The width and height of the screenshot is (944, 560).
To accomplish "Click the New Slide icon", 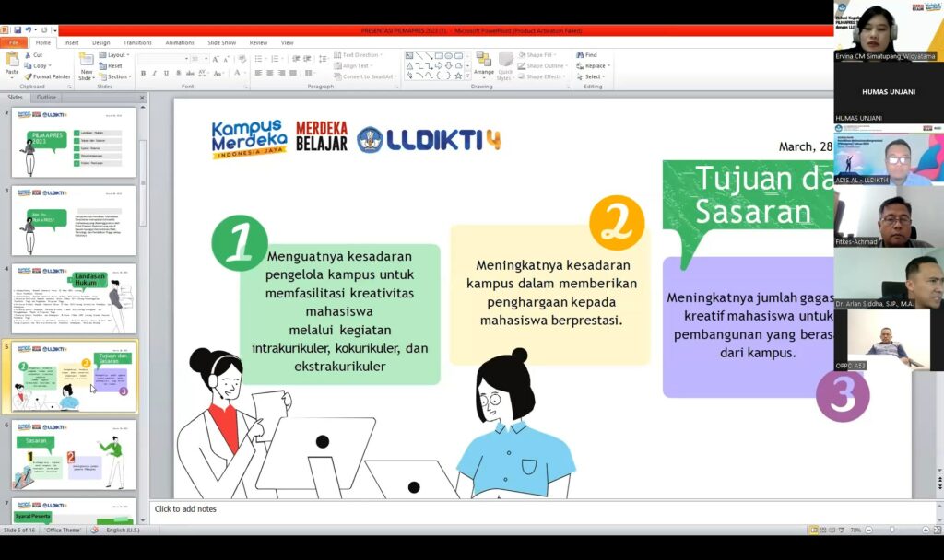I will click(86, 60).
